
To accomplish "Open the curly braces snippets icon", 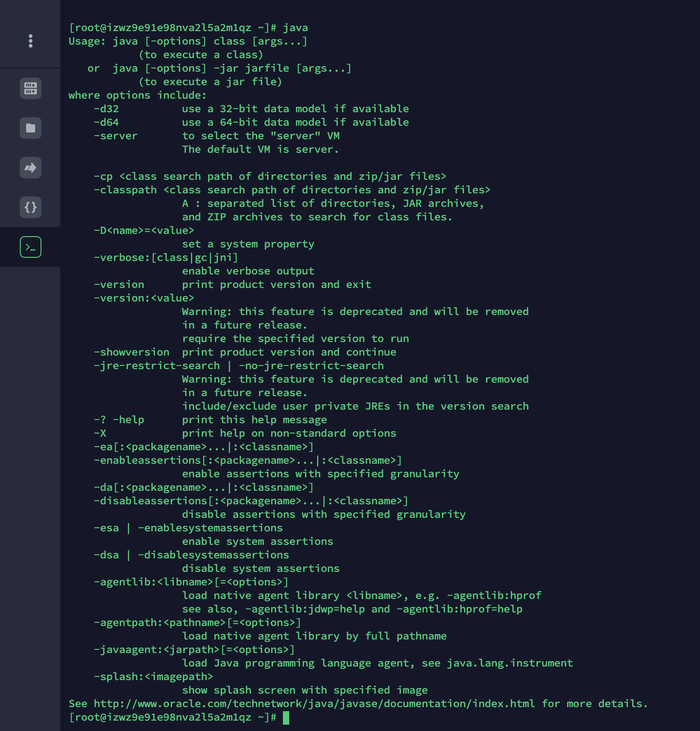I will coord(30,207).
